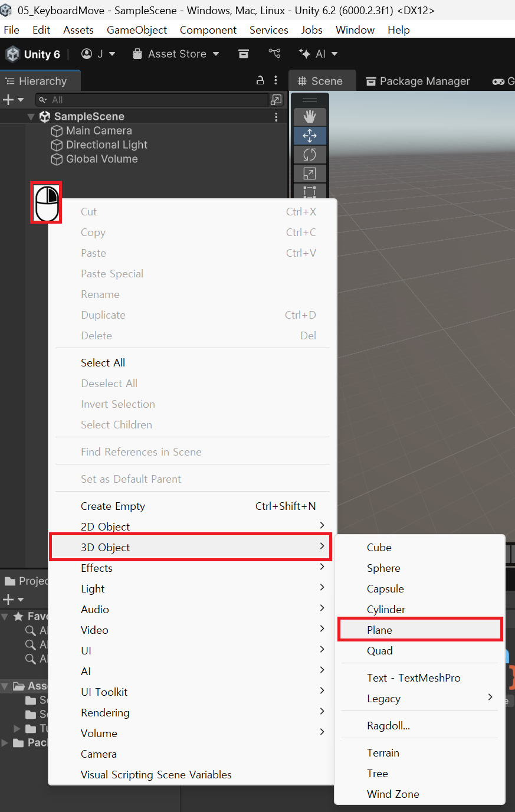The height and width of the screenshot is (812, 515).
Task: Choose Ragdoll... from submenu
Action: pos(420,725)
